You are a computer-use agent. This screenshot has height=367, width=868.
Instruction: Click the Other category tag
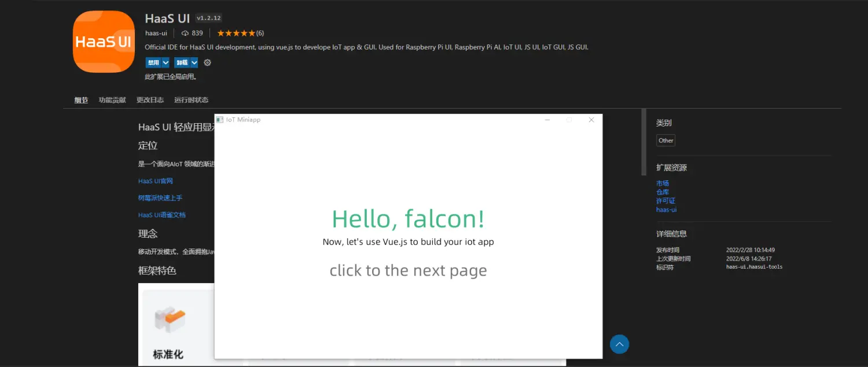pyautogui.click(x=666, y=140)
